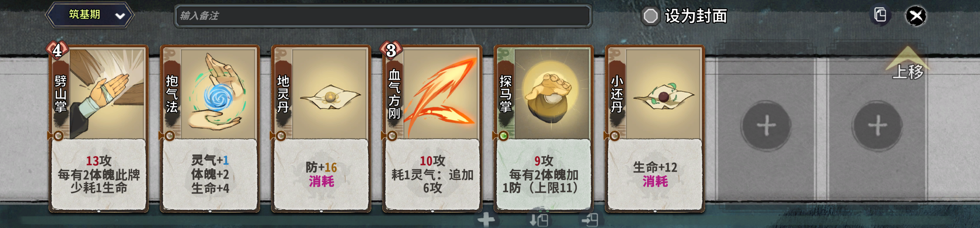Click the dropdown chevron beside 筑基期
This screenshot has width=980, height=228.
click(x=120, y=16)
